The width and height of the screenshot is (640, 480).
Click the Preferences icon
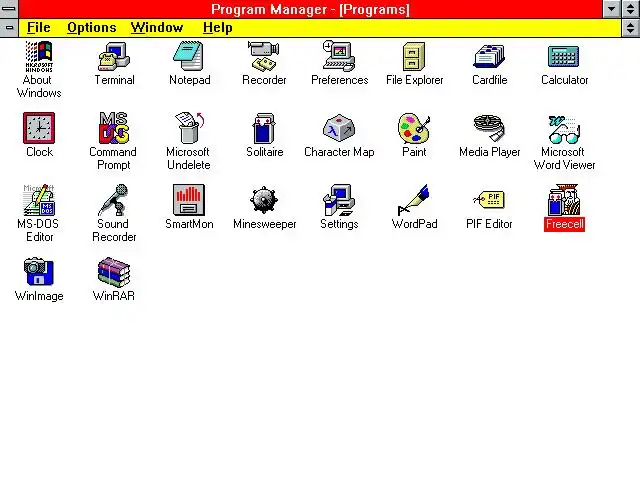(339, 56)
